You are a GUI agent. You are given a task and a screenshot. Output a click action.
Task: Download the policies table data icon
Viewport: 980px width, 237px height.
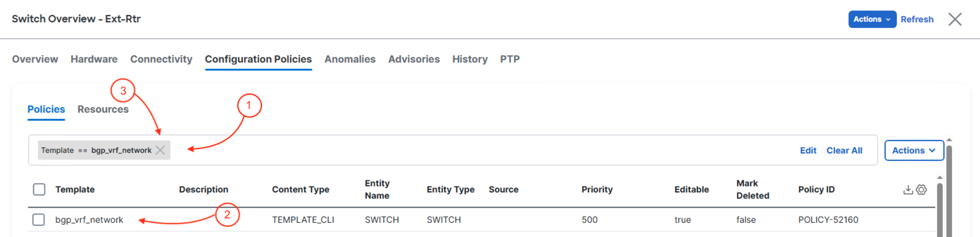point(908,189)
